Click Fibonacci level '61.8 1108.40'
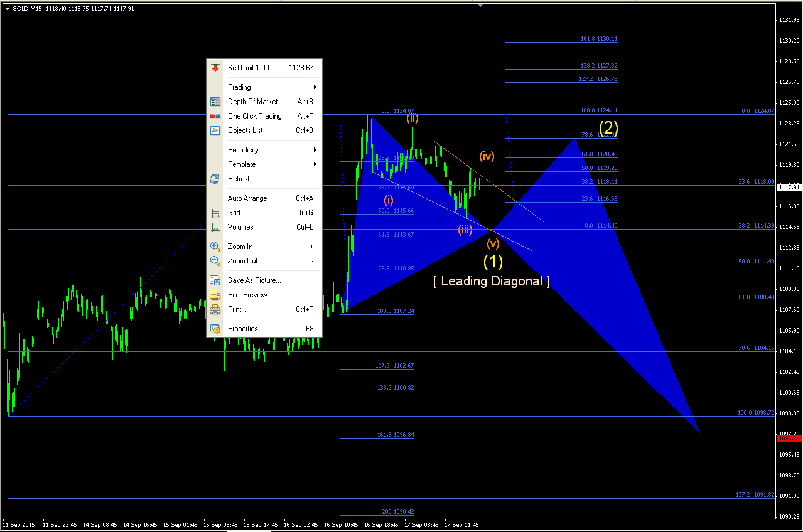This screenshot has height=532, width=803. [757, 297]
